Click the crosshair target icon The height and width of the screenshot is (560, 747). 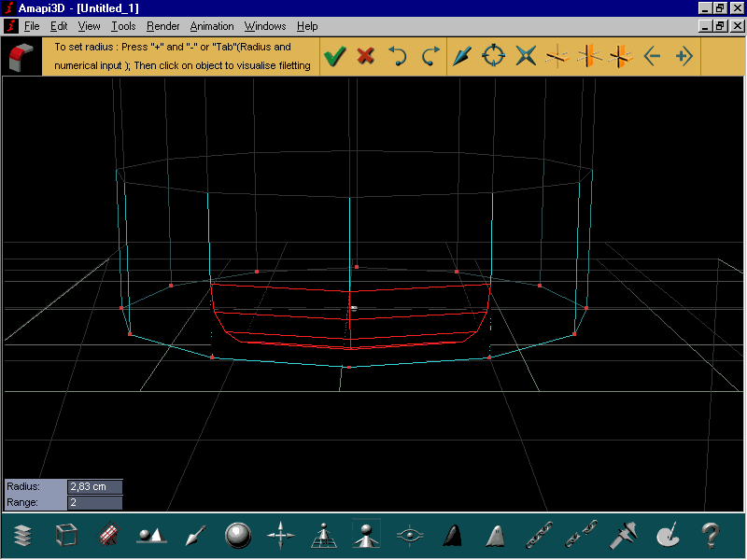click(493, 56)
